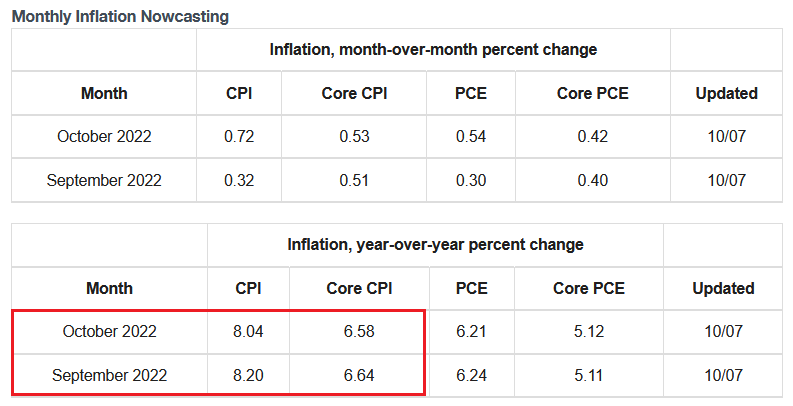Click year-over-year CPI value 8.20
This screenshot has height=406, width=793.
point(248,375)
